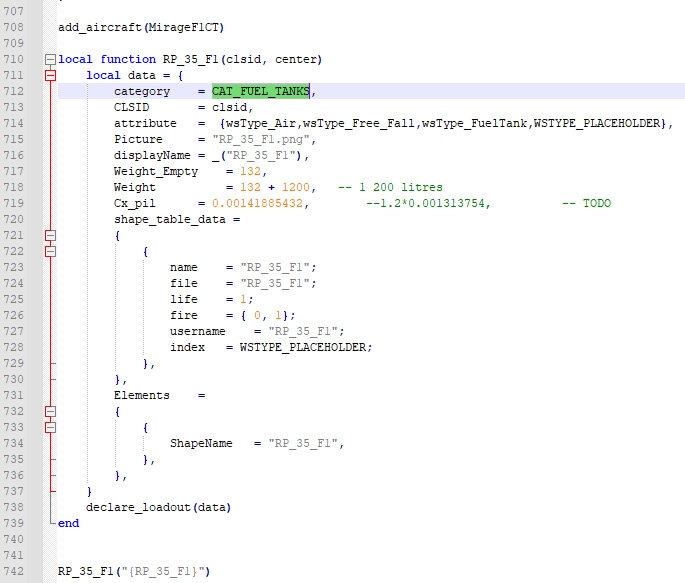The height and width of the screenshot is (583, 685).
Task: Click the 'local function' keywords on line 710
Action: pos(107,59)
